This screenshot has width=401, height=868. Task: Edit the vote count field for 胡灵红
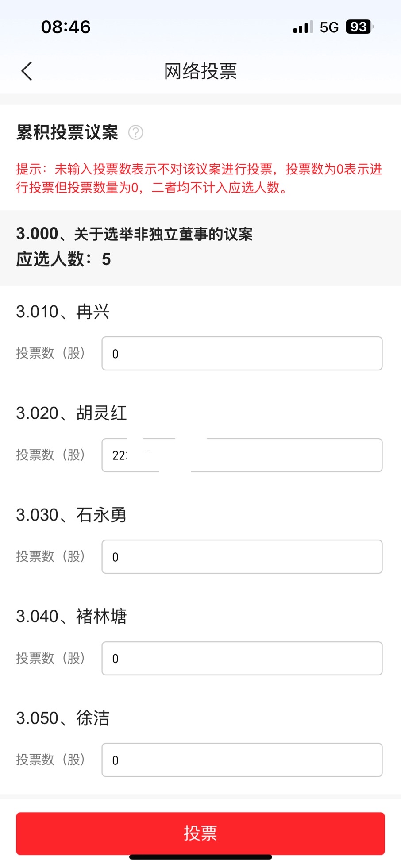coord(242,455)
